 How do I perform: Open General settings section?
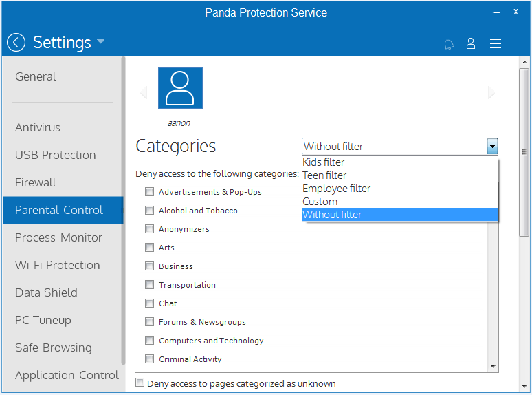(36, 76)
